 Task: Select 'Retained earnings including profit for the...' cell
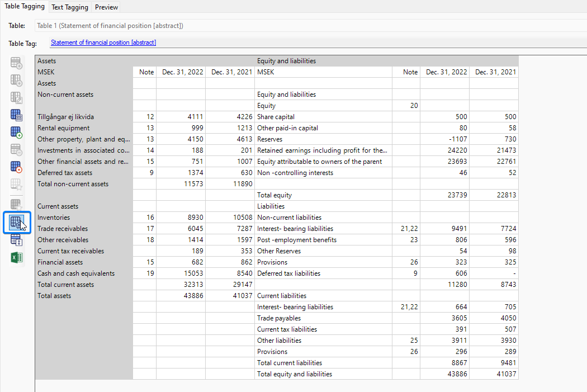[x=324, y=150]
